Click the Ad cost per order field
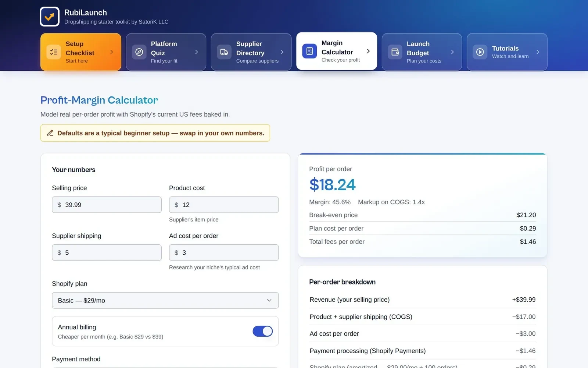 [224, 252]
